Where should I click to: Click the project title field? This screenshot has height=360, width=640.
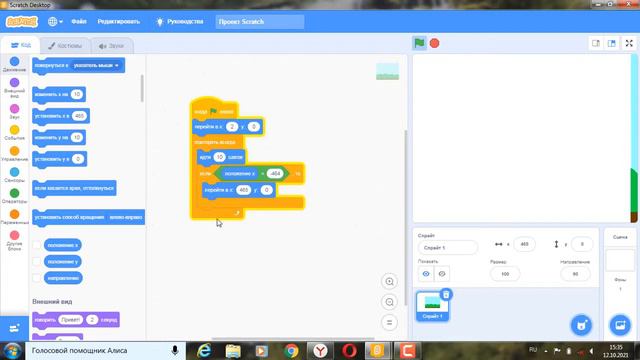(260, 22)
